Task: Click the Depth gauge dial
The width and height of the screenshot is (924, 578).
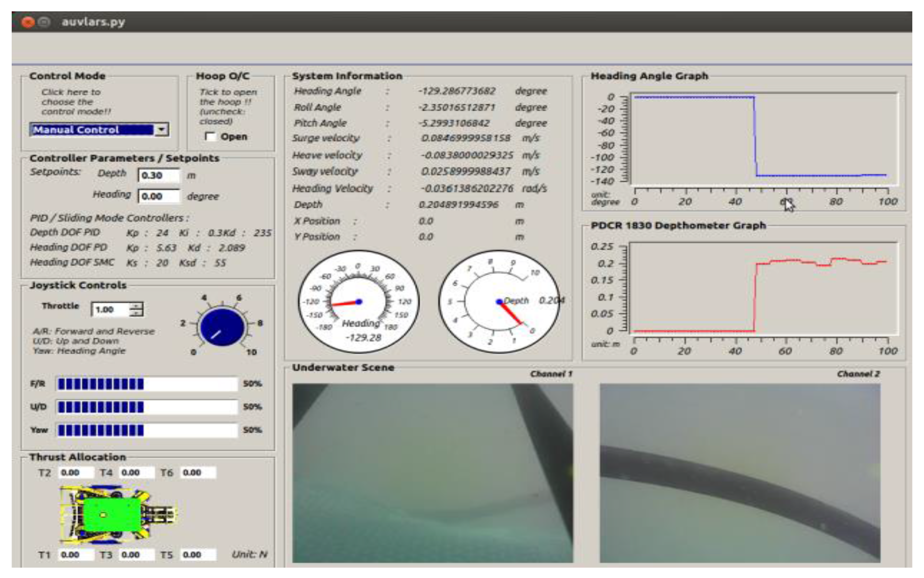Action: click(x=499, y=301)
